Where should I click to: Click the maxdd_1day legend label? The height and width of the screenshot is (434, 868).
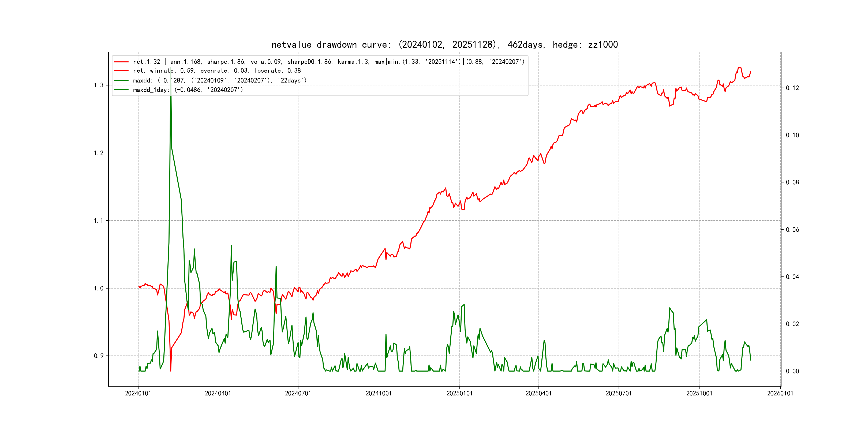tap(188, 90)
